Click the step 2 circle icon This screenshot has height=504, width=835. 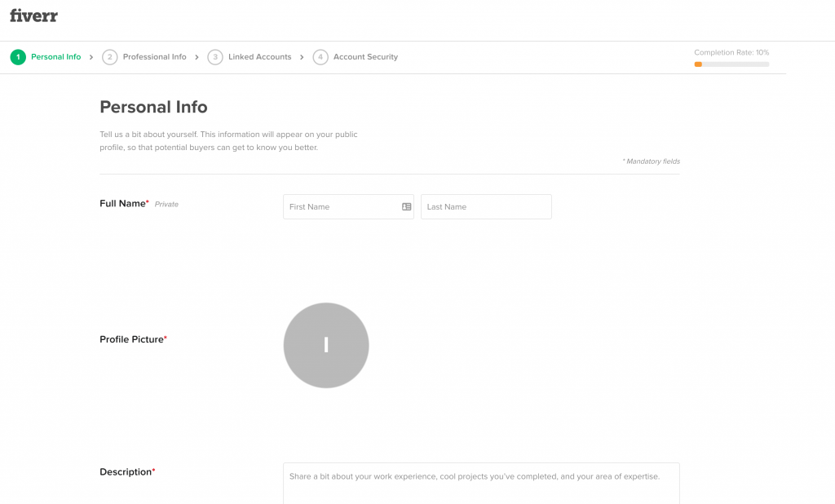point(110,56)
